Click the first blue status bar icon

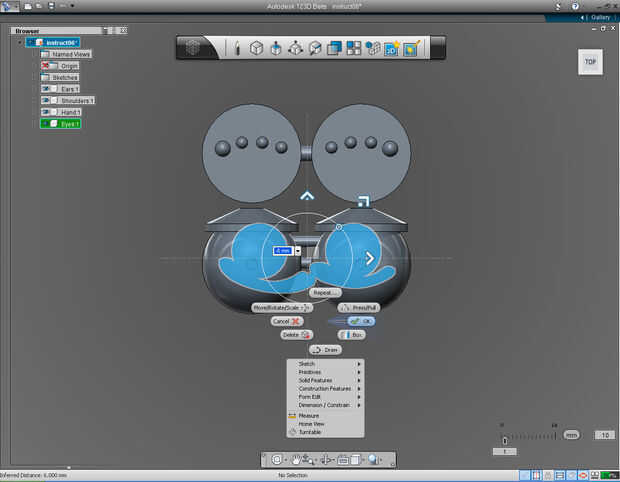(x=524, y=475)
